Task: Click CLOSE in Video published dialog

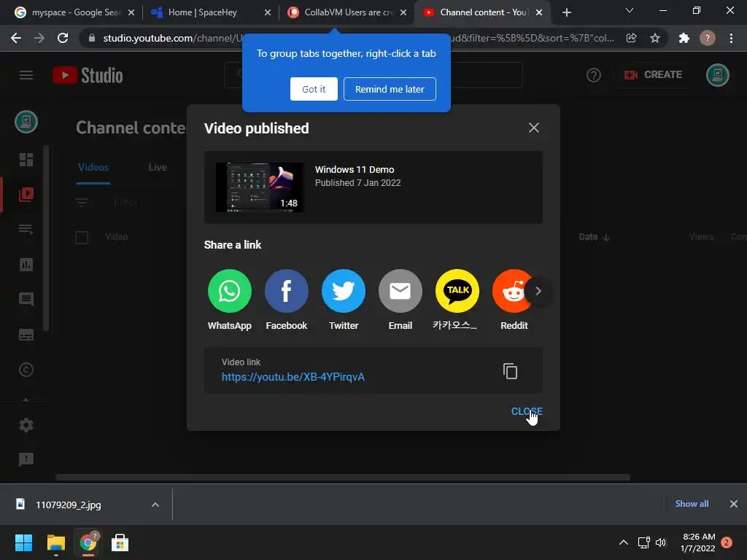Action: pos(527,411)
